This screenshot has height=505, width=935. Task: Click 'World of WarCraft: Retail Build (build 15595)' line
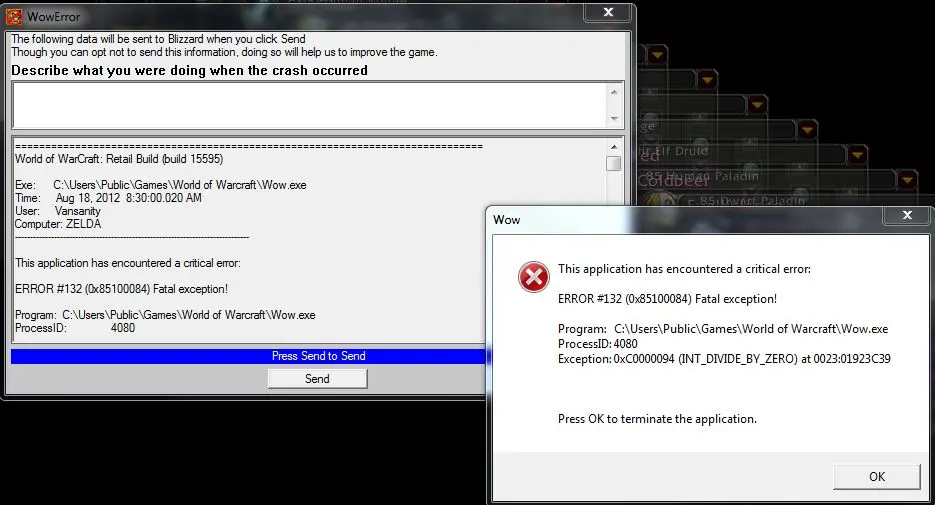[x=119, y=159]
